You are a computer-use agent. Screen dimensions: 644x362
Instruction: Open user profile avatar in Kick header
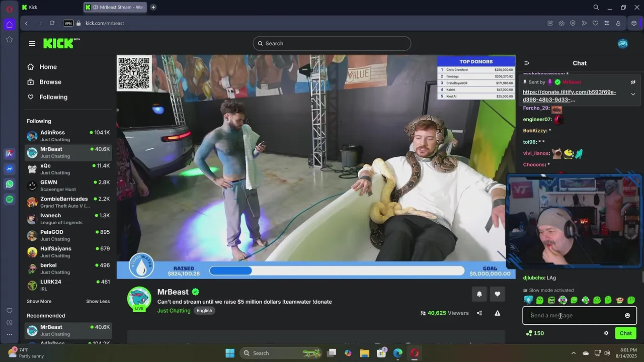623,43
